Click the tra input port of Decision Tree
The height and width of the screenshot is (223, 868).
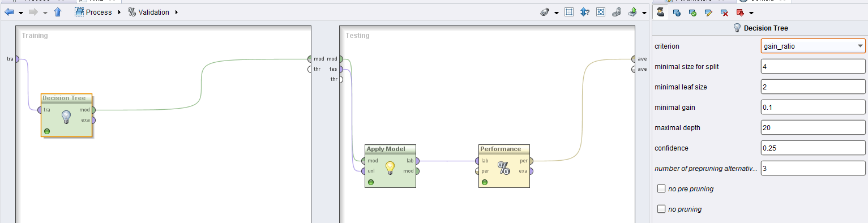coord(40,110)
